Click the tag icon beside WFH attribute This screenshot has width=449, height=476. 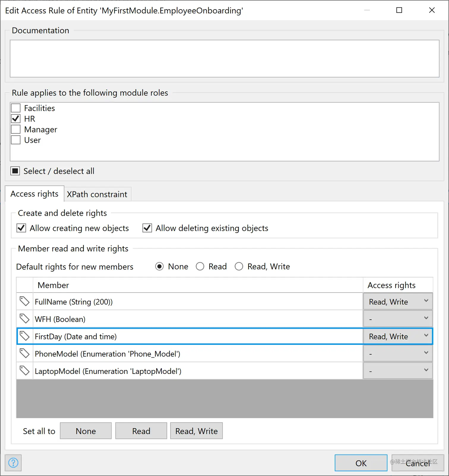pos(24,319)
